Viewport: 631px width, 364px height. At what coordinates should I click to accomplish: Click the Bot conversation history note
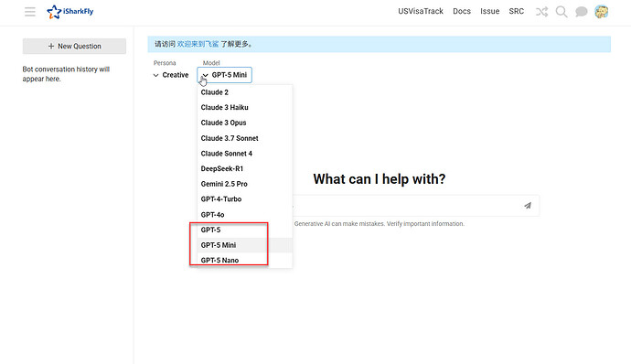[66, 74]
